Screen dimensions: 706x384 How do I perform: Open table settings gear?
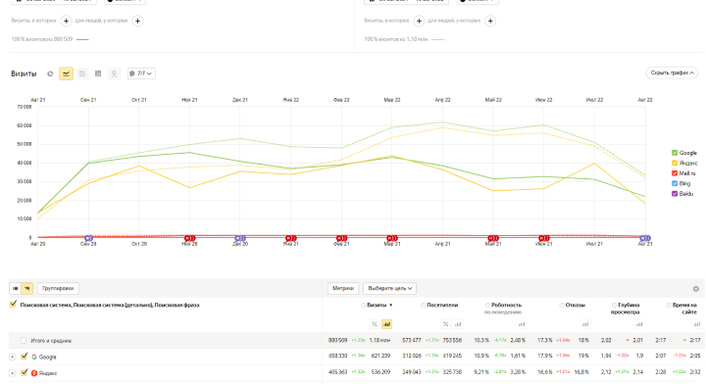click(x=696, y=289)
